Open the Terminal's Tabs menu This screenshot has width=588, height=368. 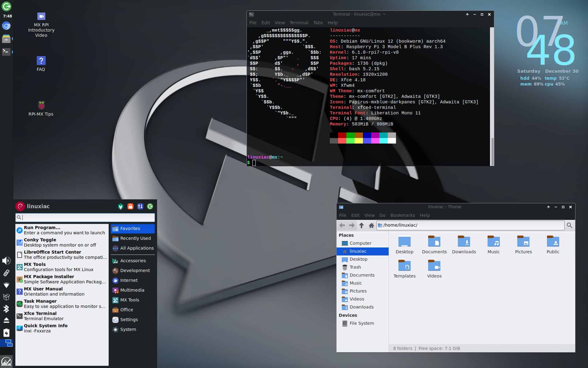[318, 23]
